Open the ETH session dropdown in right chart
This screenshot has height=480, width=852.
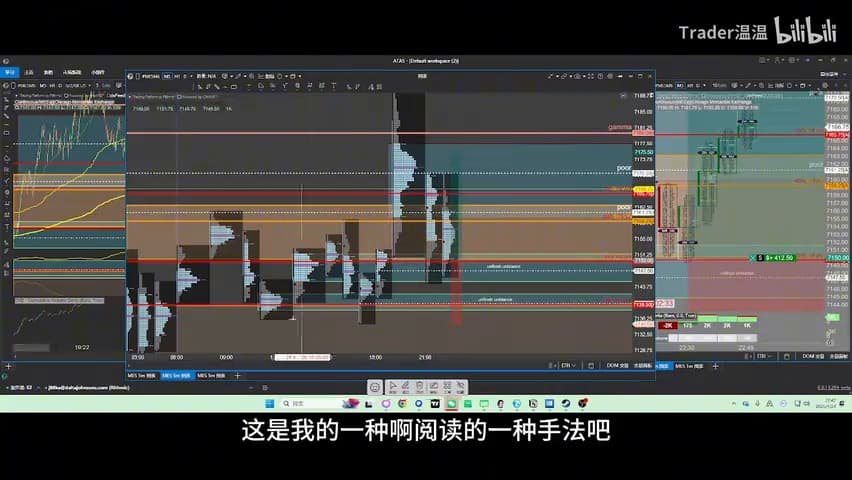(x=764, y=356)
